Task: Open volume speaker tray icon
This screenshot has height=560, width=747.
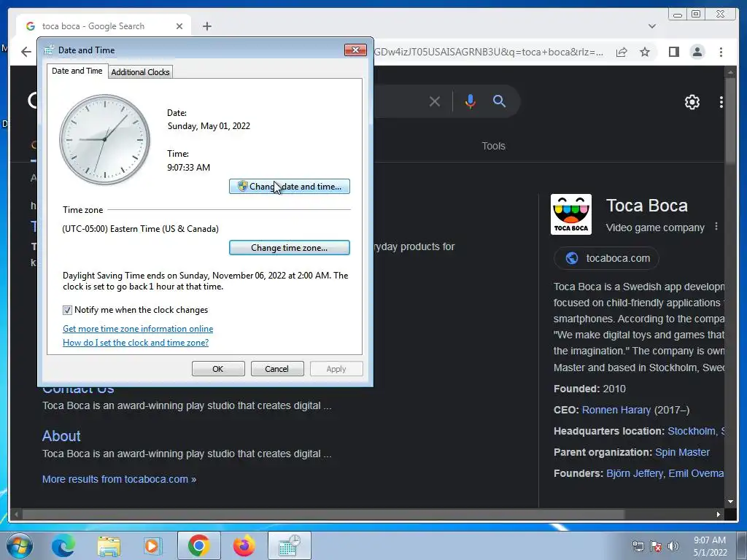Action: pos(673,545)
